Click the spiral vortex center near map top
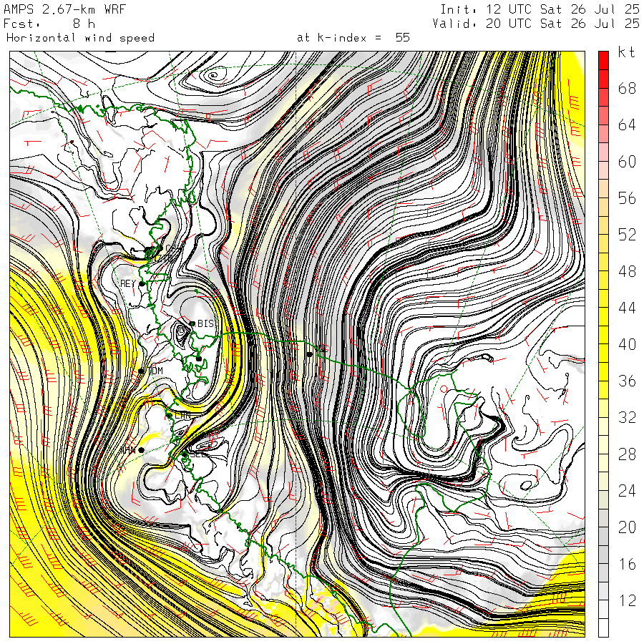Viewport: 644px width, 644px height. 213,75
